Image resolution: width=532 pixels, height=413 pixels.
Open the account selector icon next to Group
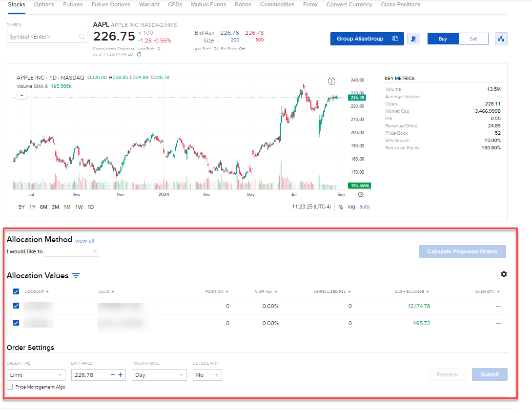coord(413,39)
